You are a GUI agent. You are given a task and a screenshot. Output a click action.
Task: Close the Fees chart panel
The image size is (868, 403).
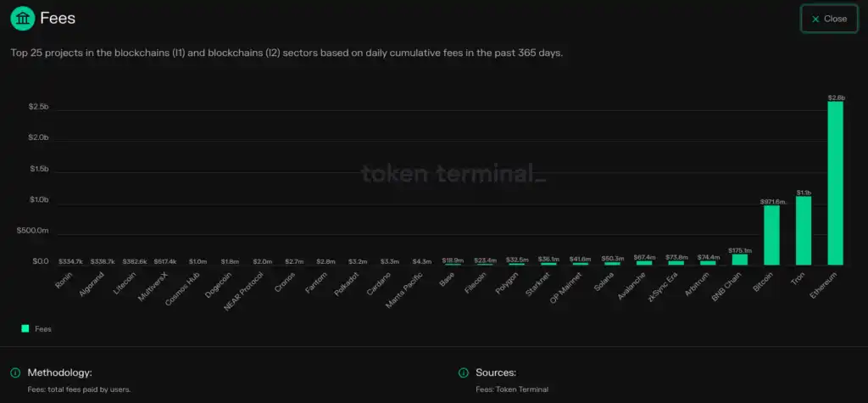tap(828, 19)
